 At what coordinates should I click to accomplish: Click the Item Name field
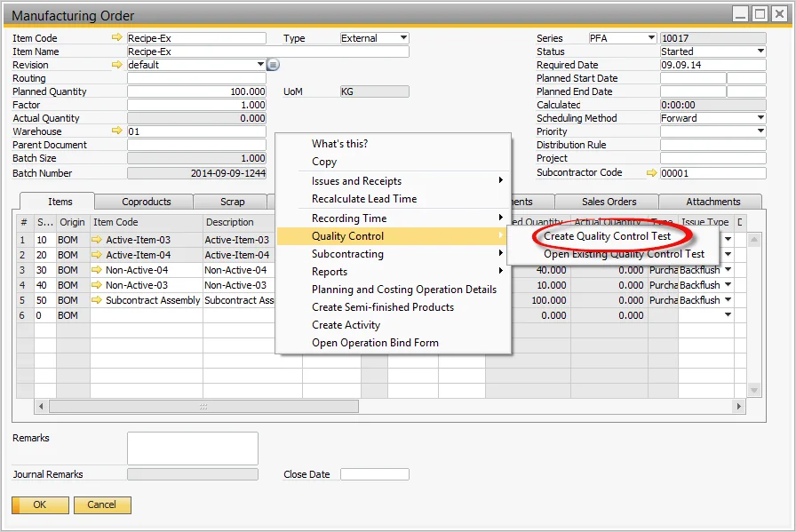click(x=268, y=52)
